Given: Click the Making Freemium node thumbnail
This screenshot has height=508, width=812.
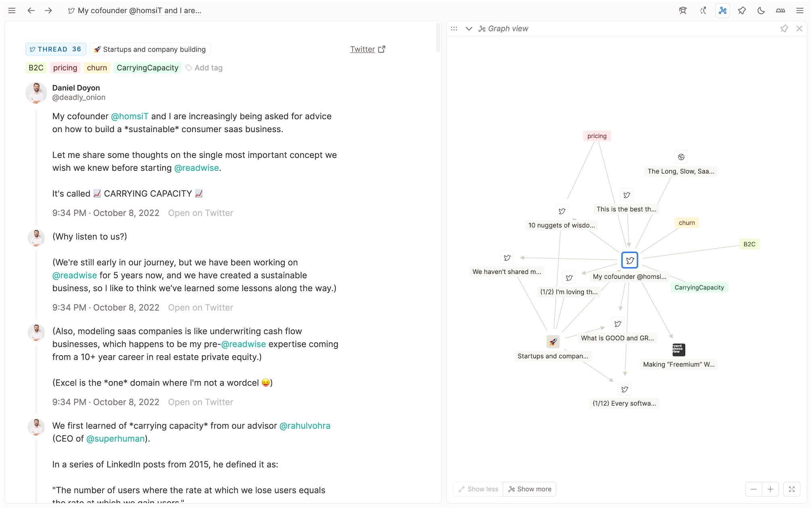Looking at the screenshot, I should pyautogui.click(x=679, y=349).
